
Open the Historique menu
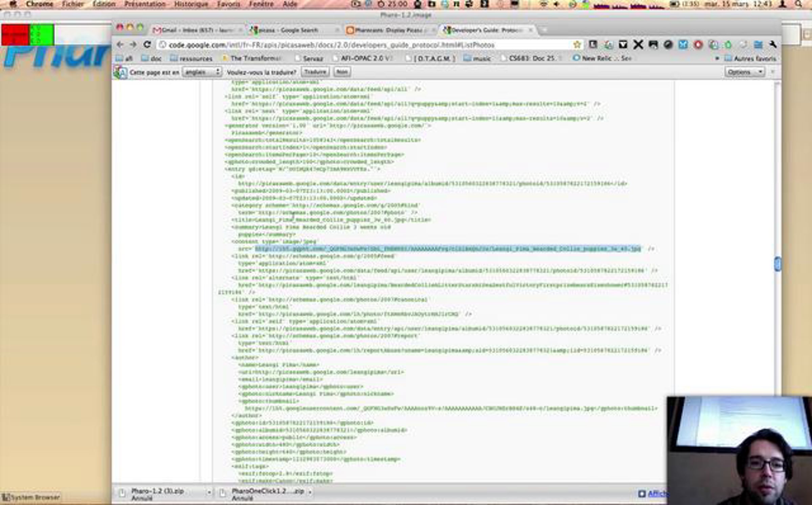point(191,4)
